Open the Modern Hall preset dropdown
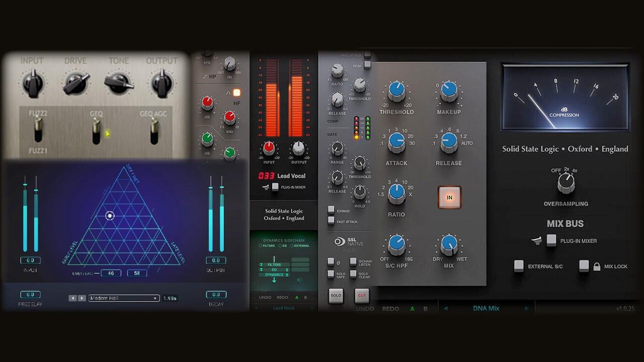Screen dimensions: 644x362 point(124,298)
